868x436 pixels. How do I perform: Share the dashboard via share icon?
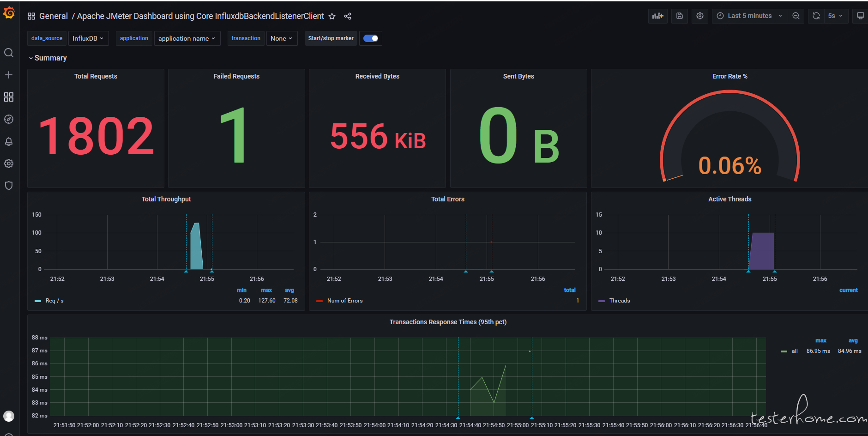[348, 16]
